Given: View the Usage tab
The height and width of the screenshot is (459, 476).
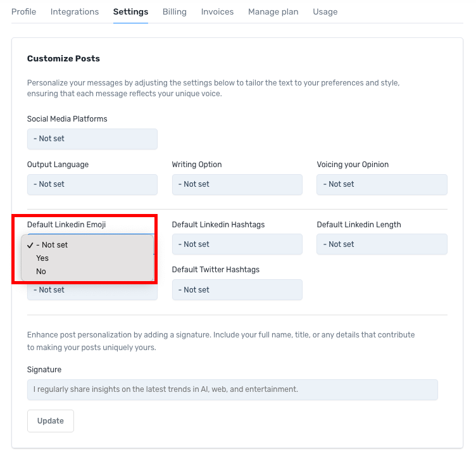Looking at the screenshot, I should (325, 11).
